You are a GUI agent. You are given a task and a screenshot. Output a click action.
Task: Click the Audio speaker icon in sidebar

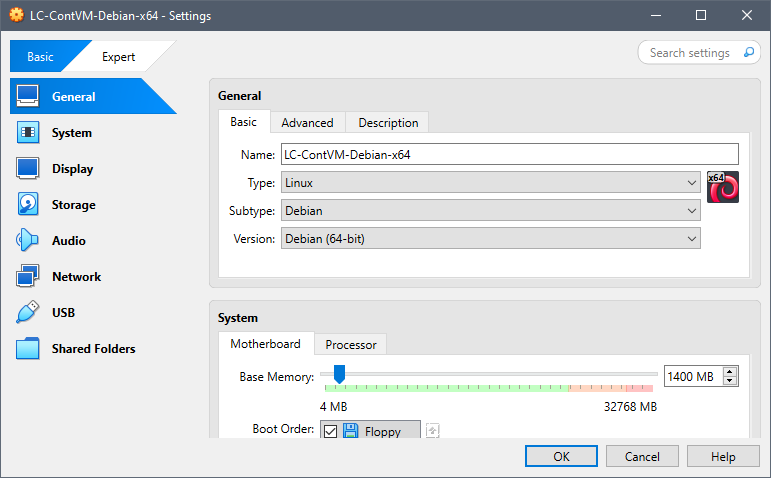[x=28, y=240]
